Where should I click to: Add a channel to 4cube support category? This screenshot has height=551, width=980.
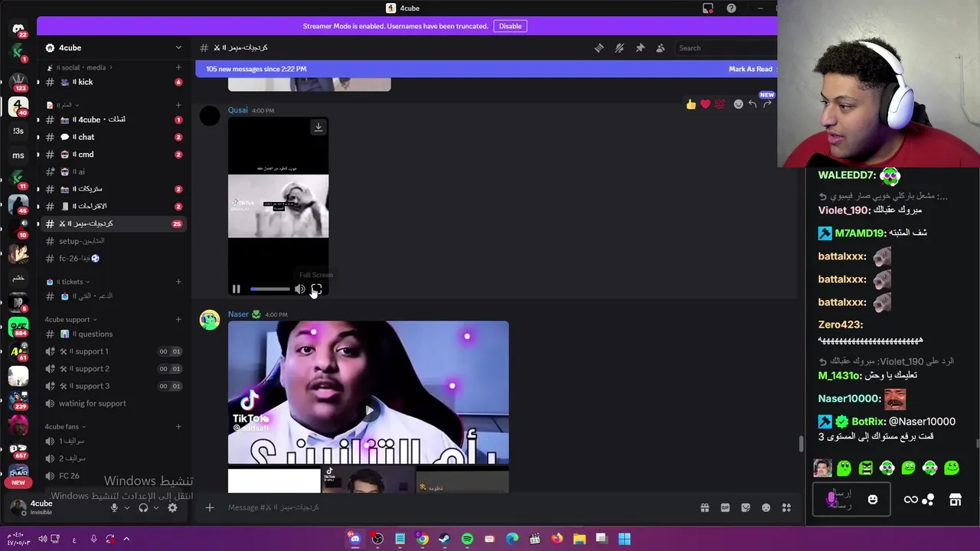(x=178, y=319)
